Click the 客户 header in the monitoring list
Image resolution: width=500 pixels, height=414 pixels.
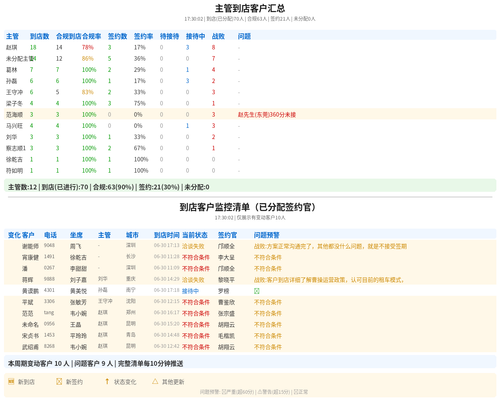click(28, 235)
